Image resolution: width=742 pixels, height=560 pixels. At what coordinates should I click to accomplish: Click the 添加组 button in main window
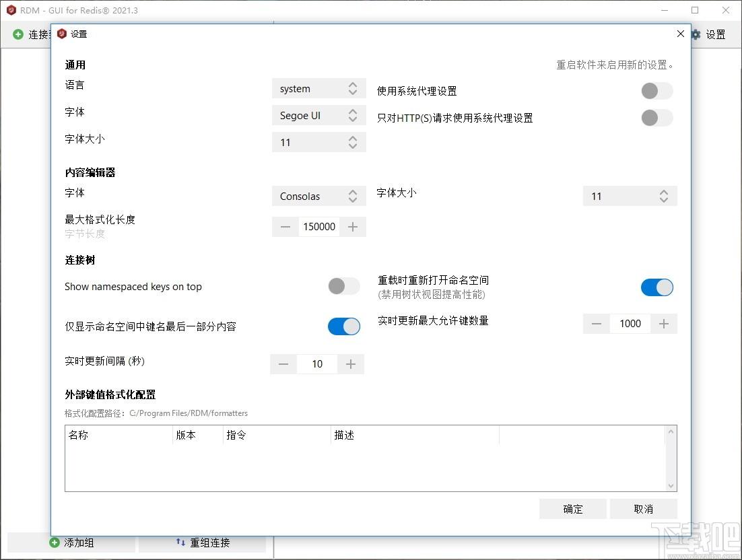[x=71, y=542]
